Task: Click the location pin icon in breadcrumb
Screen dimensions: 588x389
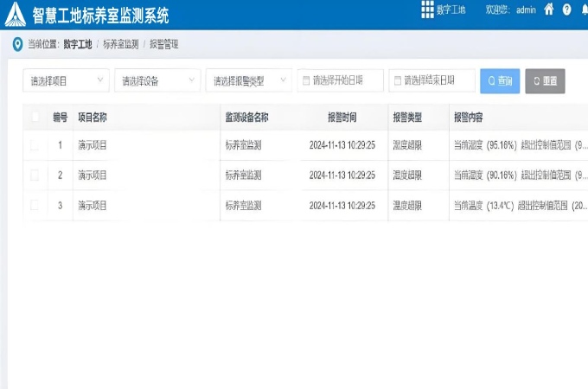Action: [17, 44]
